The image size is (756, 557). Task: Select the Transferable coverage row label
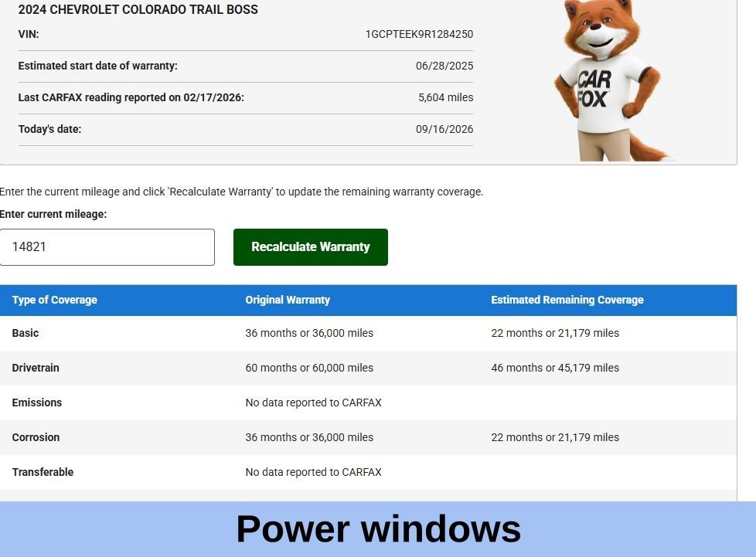point(43,472)
